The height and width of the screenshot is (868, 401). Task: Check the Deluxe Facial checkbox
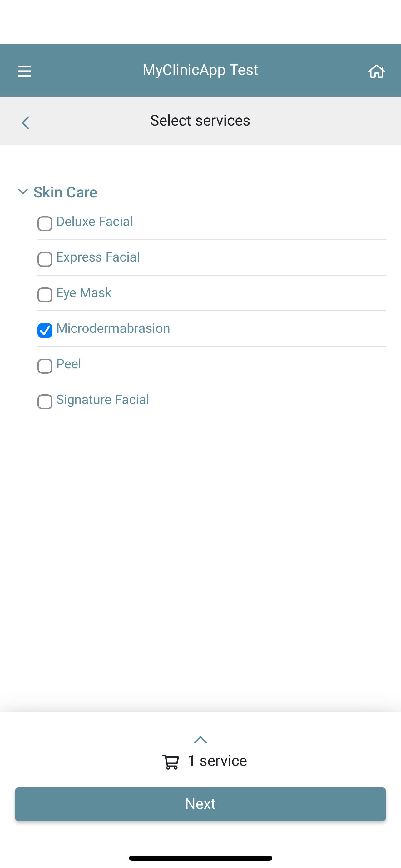click(x=45, y=224)
